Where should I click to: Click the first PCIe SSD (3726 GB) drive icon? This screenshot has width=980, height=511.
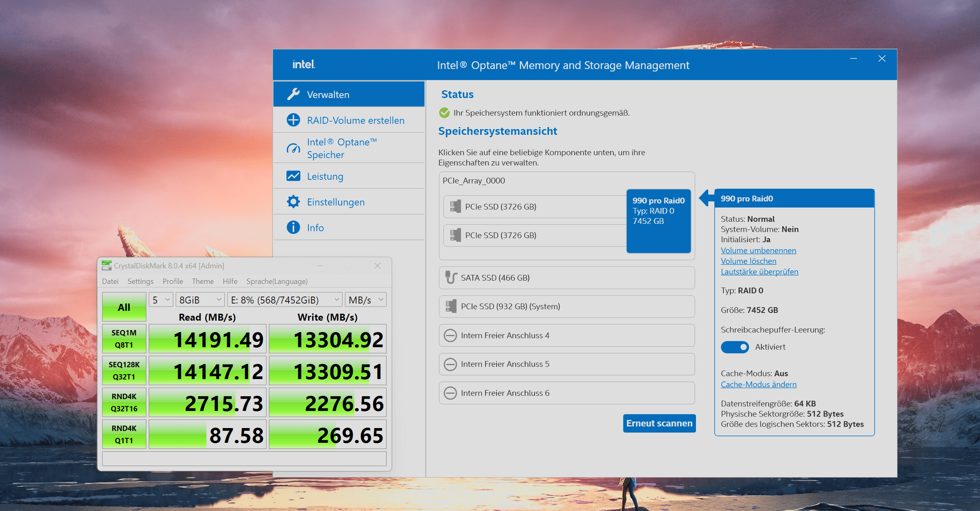coord(455,206)
